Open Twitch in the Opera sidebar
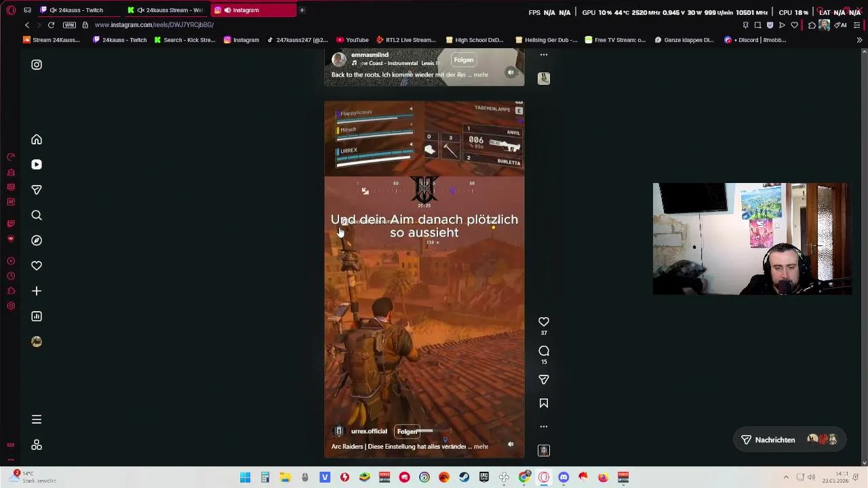The image size is (868, 488). pos(11,224)
